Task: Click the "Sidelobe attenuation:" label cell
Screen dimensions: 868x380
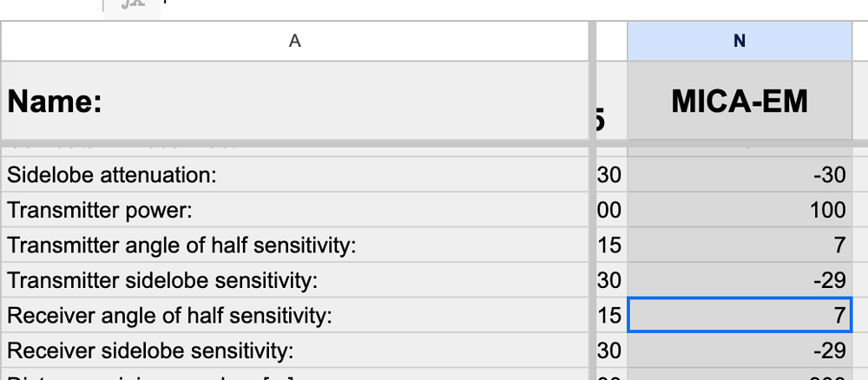Action: 294,174
